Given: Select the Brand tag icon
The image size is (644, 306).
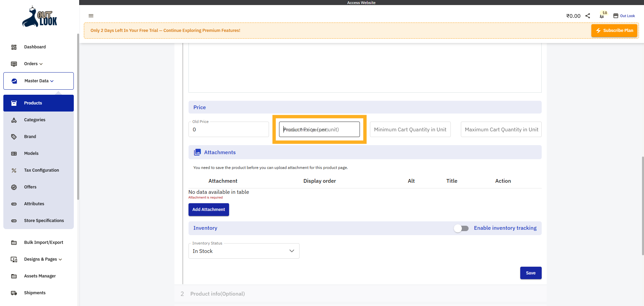Looking at the screenshot, I should tap(14, 137).
